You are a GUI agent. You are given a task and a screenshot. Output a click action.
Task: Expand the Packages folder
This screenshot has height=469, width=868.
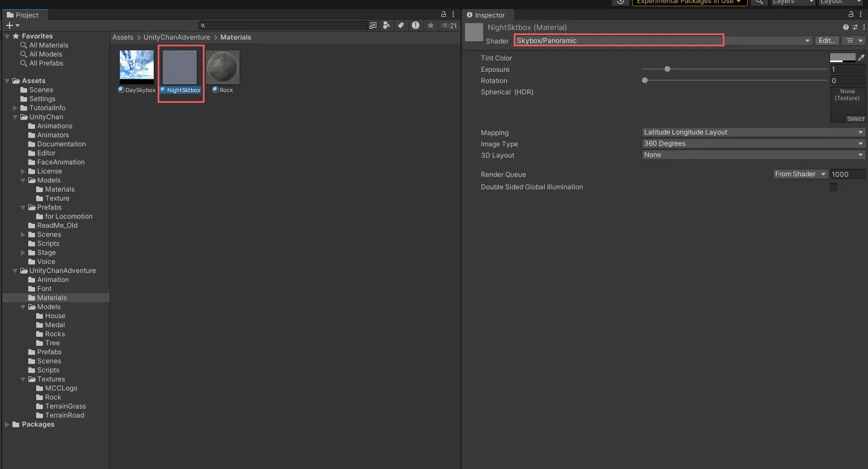(x=7, y=424)
